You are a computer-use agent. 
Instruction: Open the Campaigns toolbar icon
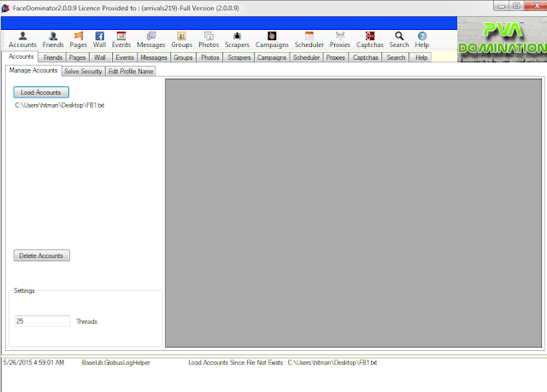click(272, 40)
